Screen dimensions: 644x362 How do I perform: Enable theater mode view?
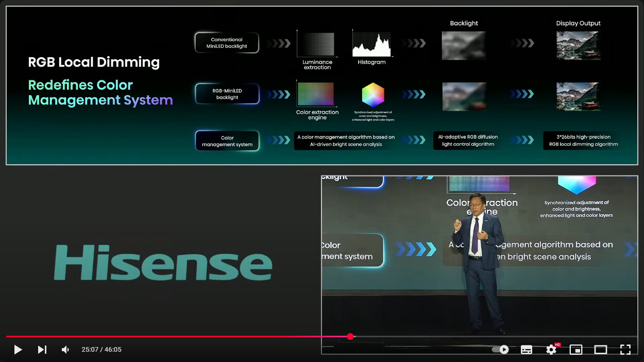point(601,350)
